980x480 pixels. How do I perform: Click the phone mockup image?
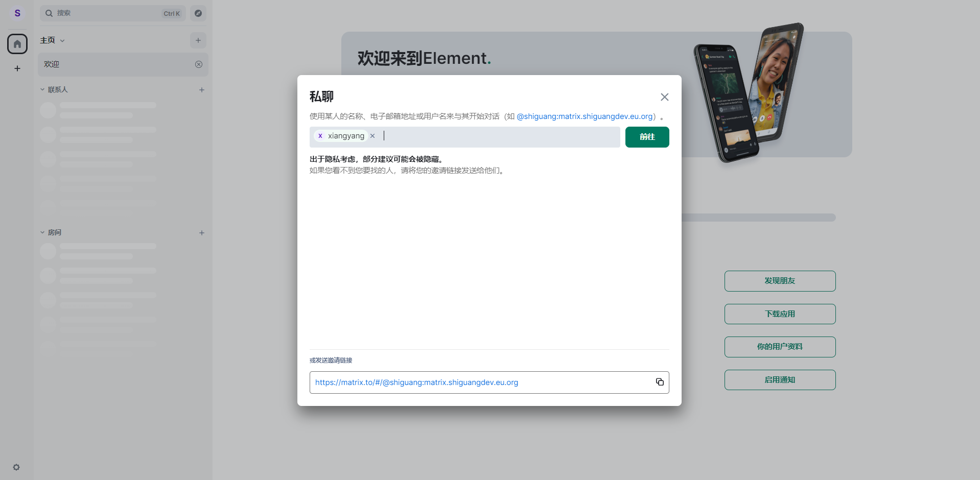(x=748, y=93)
